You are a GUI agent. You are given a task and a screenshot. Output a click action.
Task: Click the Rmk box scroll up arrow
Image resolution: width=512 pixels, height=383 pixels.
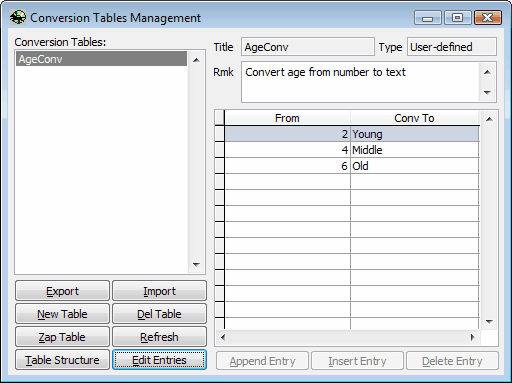tap(487, 72)
